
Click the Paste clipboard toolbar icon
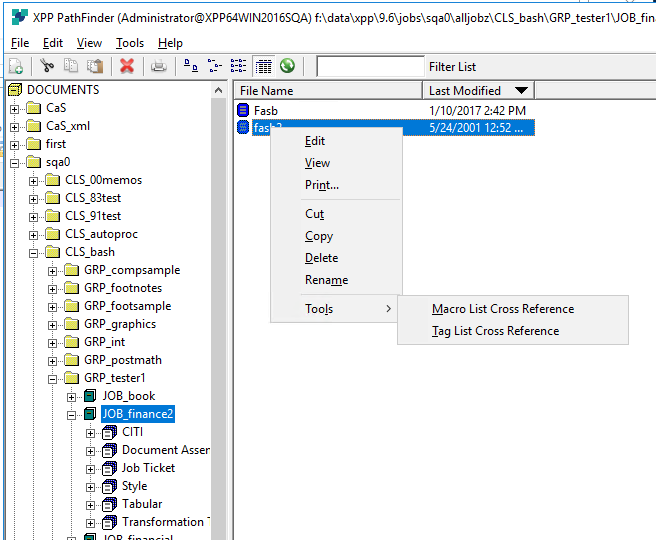coord(95,66)
